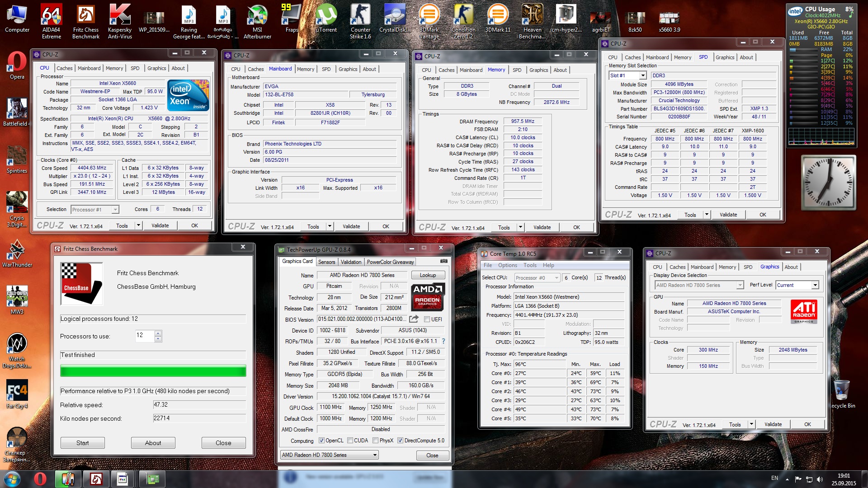868x488 pixels.
Task: Enable the CUDA checkbox in GPU-Z
Action: 350,441
